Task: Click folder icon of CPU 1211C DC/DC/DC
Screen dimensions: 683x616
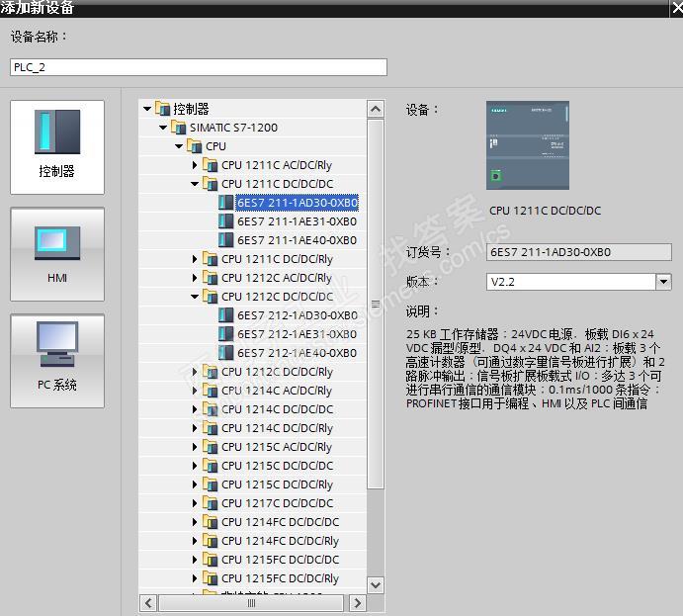Action: tap(210, 184)
